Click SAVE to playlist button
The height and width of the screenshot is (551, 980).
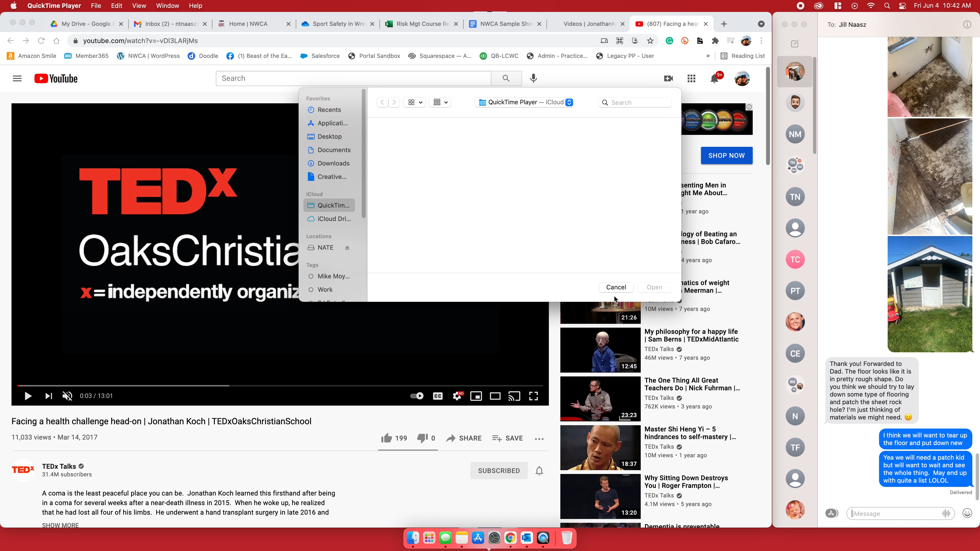(507, 438)
